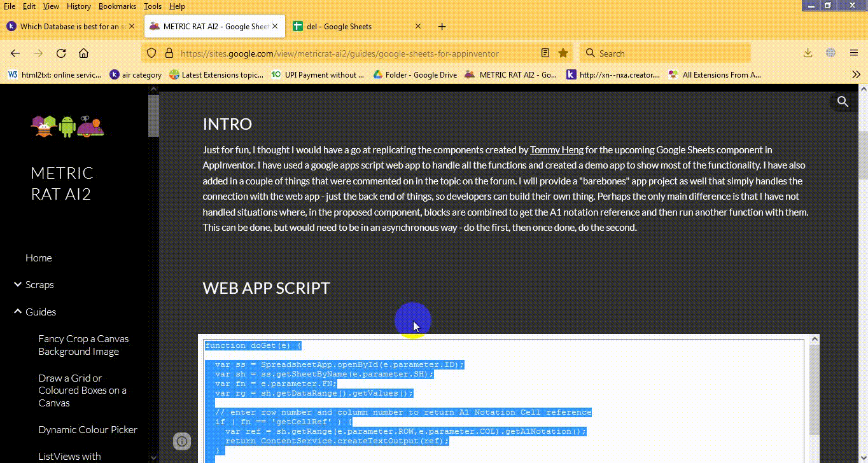Click the bookmark star icon
The image size is (868, 463).
(x=563, y=53)
